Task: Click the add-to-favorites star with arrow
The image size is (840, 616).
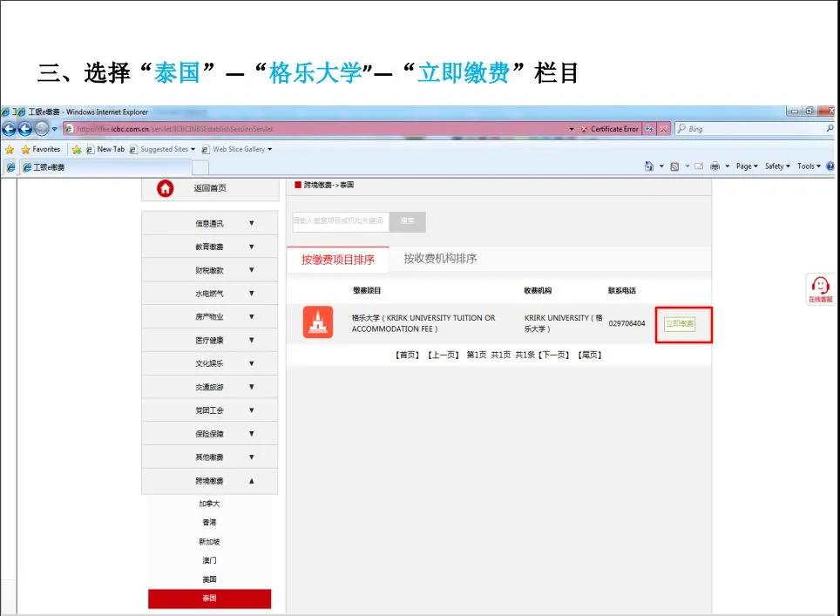Action: tap(77, 150)
